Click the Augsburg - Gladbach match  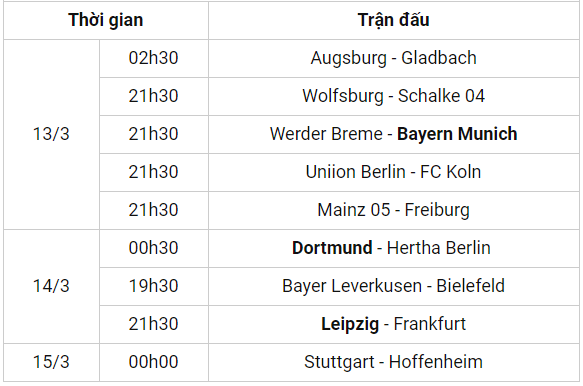pos(393,58)
